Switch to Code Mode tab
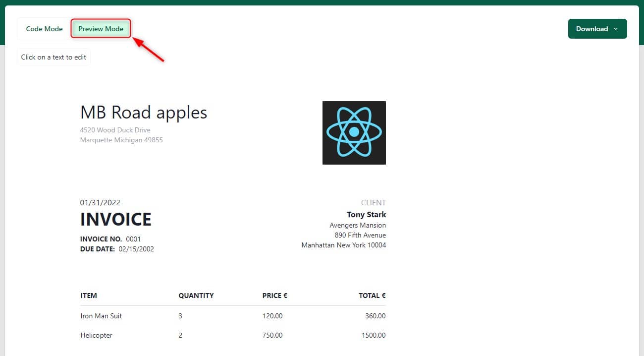 (44, 29)
